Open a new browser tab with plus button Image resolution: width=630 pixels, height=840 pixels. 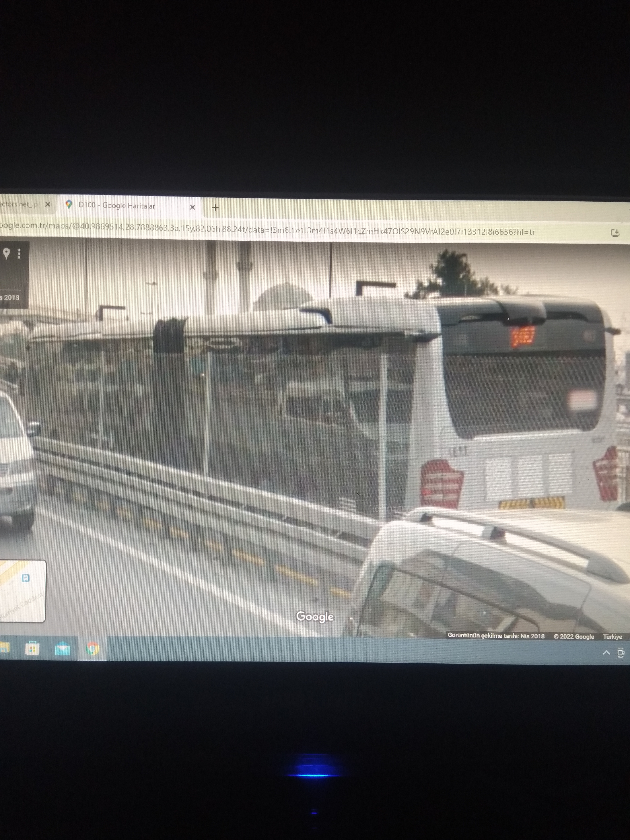[215, 208]
